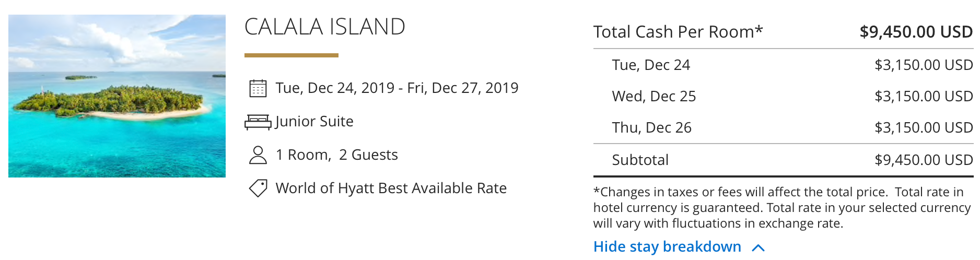Click the Junior Suite room type label
This screenshot has height=260, width=980.
click(x=314, y=121)
